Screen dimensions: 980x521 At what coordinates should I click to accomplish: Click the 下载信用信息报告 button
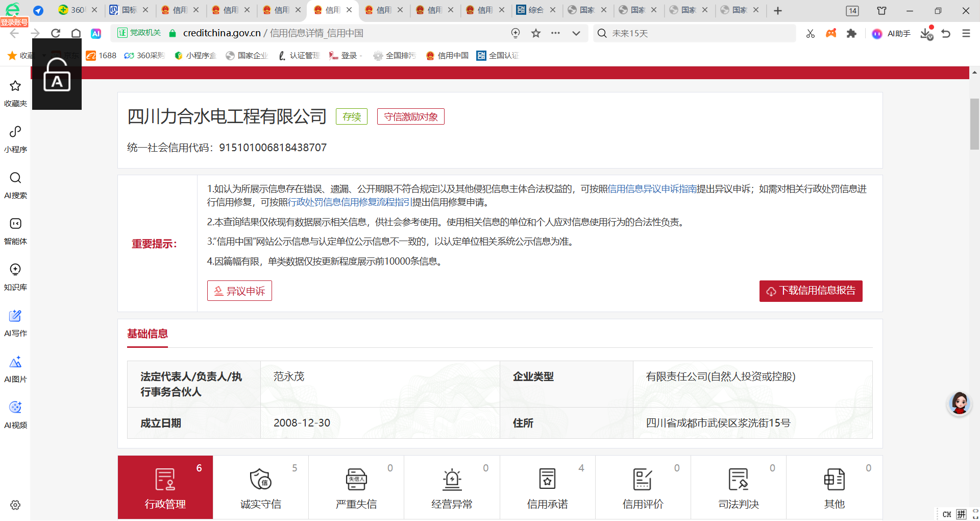tap(811, 291)
